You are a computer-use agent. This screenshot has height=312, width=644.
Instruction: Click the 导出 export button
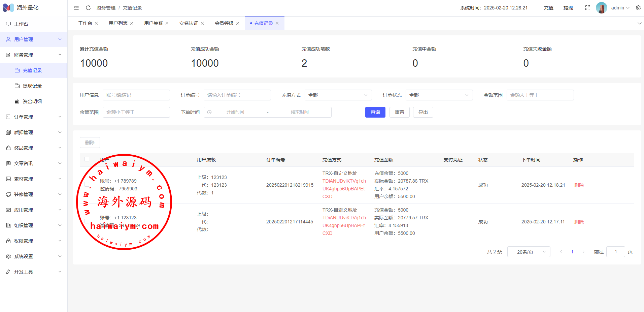pyautogui.click(x=423, y=112)
